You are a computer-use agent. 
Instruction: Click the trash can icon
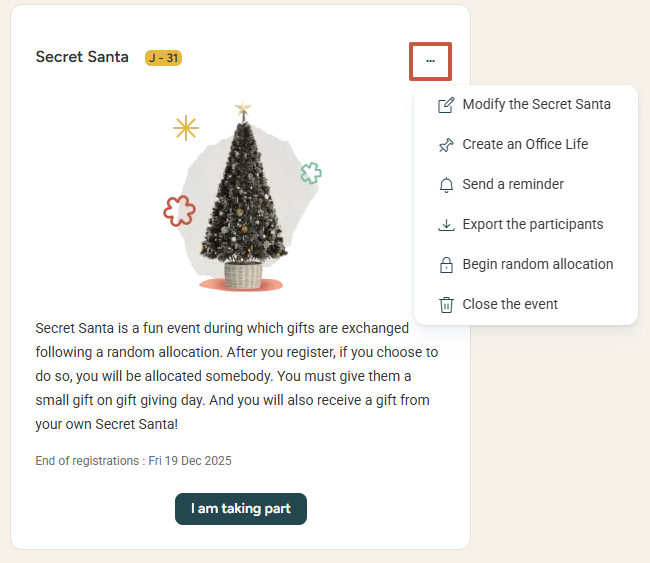point(446,305)
